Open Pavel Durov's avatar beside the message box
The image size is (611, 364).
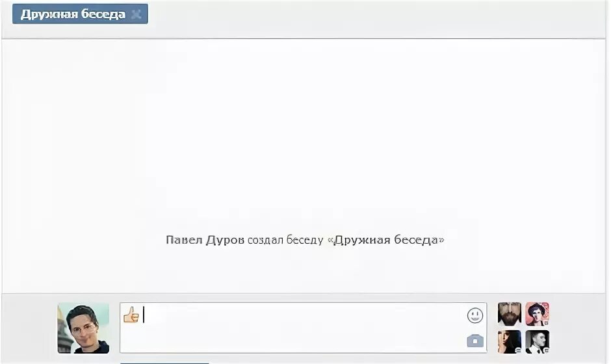point(83,328)
